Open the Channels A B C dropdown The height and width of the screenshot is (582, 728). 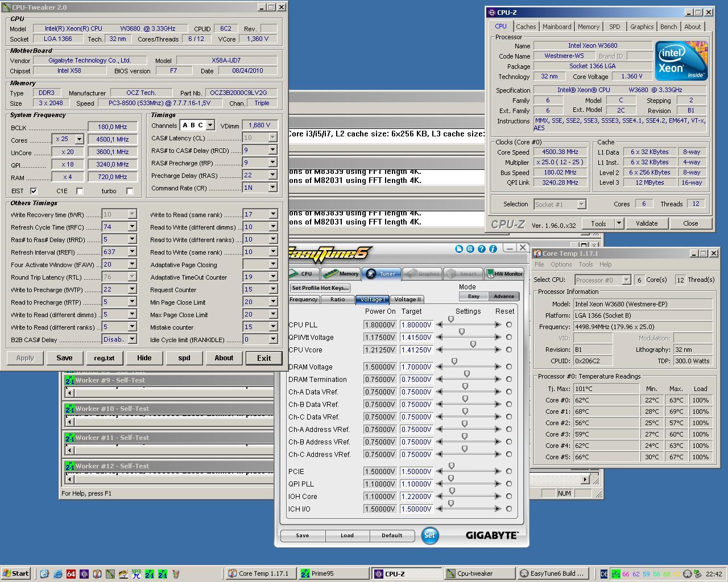(210, 125)
